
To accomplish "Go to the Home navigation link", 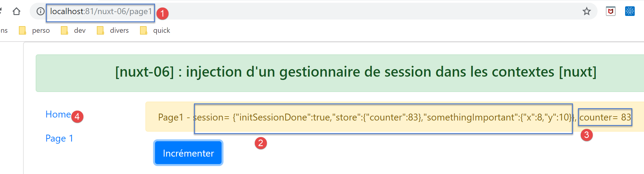I will [x=58, y=114].
